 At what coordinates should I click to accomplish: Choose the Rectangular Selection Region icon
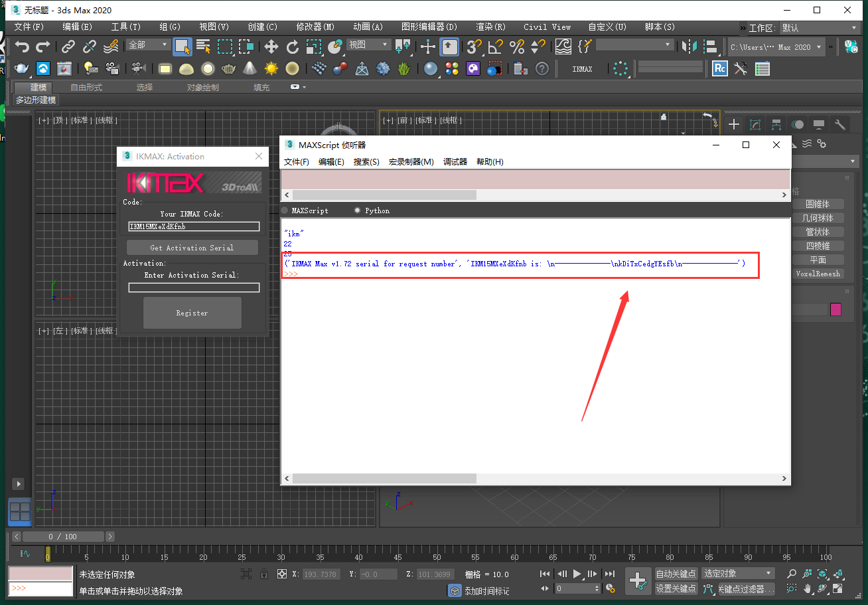(225, 46)
